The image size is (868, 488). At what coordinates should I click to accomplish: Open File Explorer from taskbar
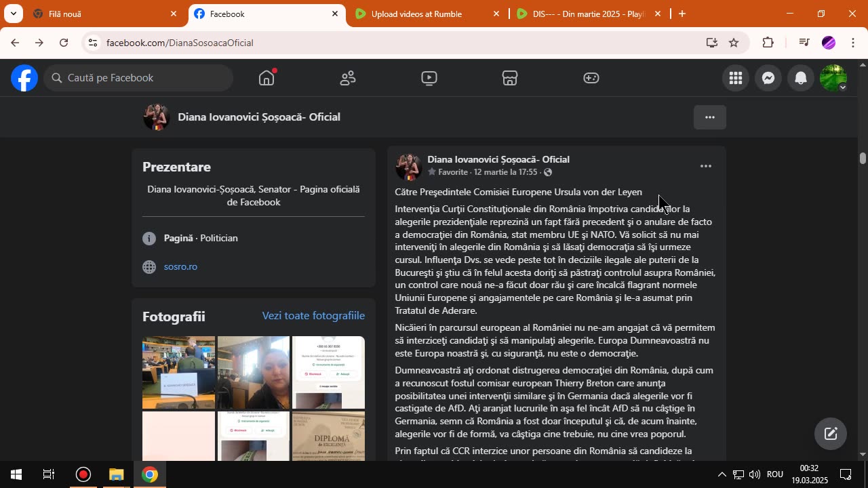(116, 474)
